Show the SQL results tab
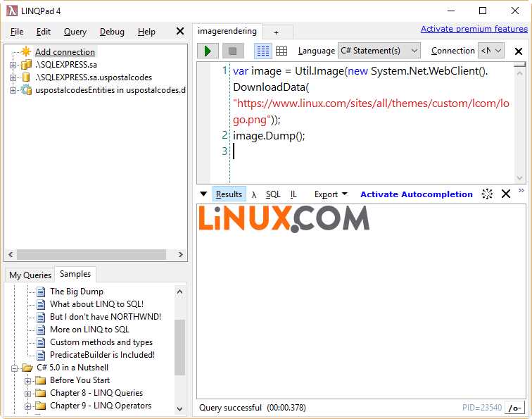Screen dimensions: 532x419 273,194
